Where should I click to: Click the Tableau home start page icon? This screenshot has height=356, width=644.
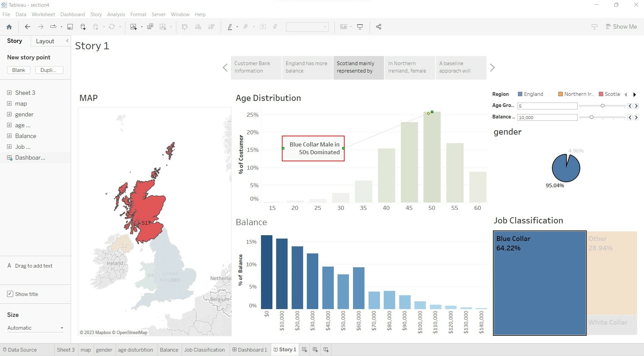pyautogui.click(x=9, y=27)
